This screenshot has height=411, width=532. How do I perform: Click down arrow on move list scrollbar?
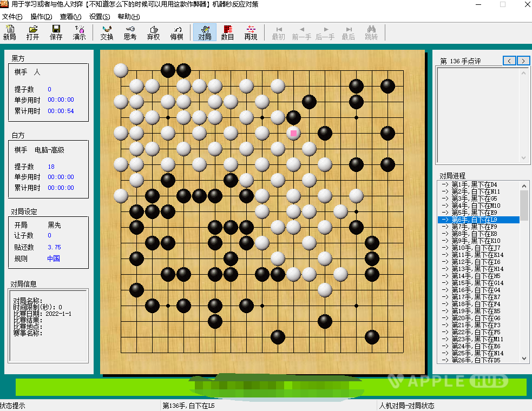click(524, 359)
